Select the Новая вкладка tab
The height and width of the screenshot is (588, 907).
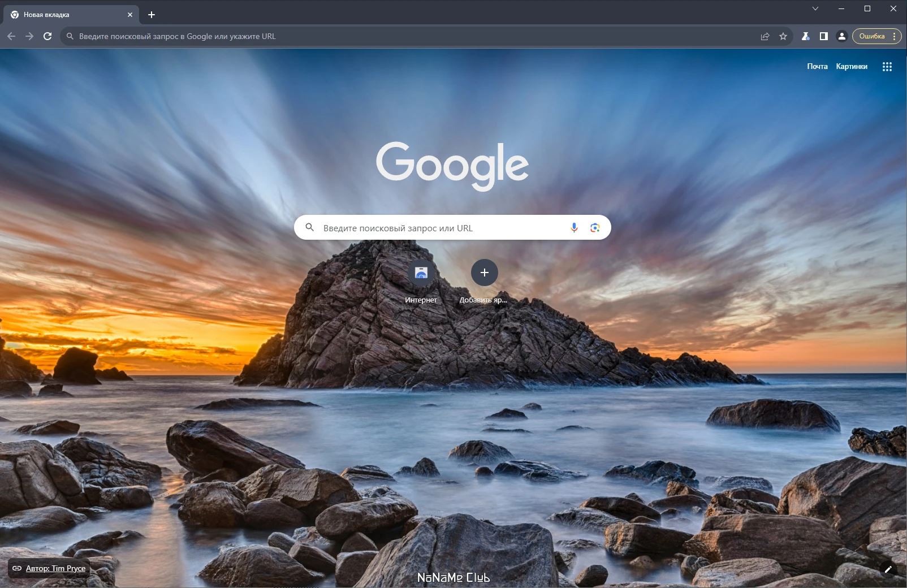71,15
